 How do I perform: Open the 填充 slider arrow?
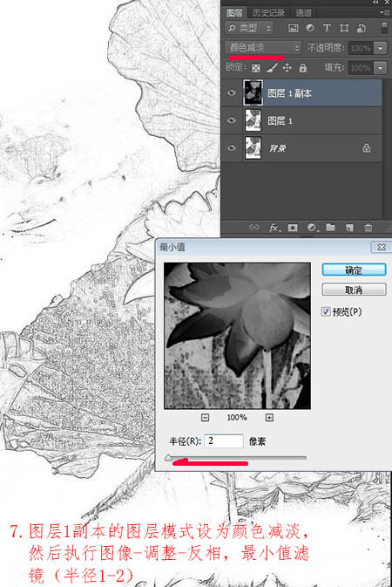click(381, 68)
